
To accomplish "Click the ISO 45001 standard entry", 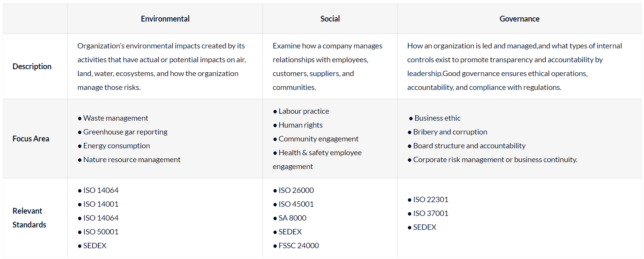I will (296, 204).
